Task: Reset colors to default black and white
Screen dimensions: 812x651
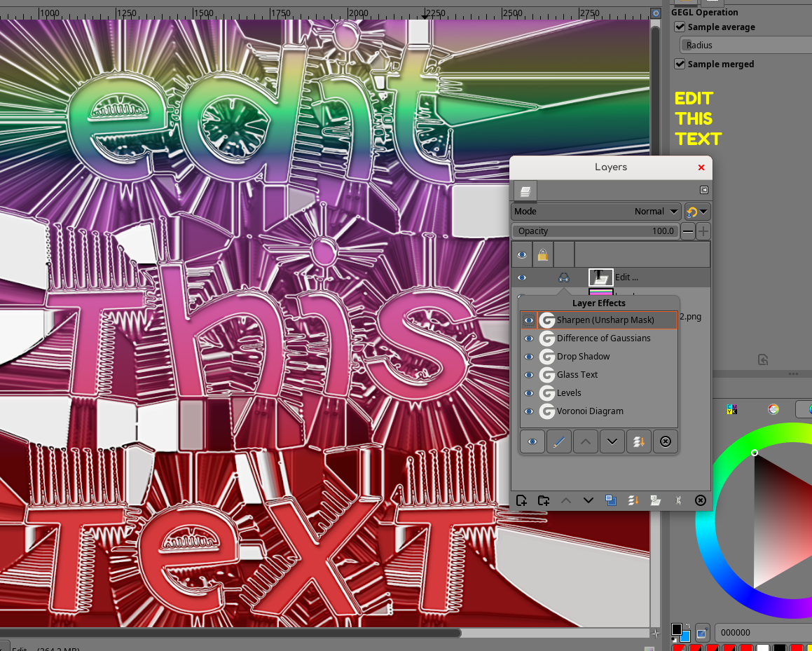Action: click(674, 640)
